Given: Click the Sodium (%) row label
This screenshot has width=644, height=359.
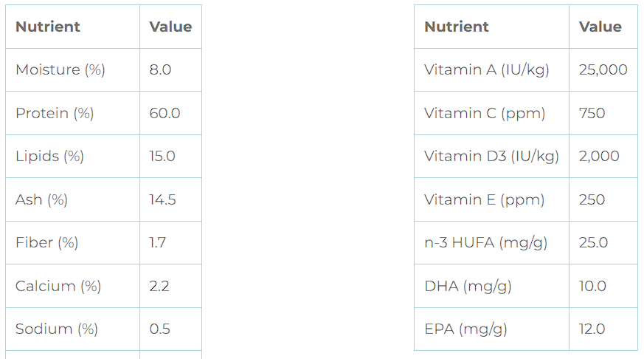Looking at the screenshot, I should (57, 329).
